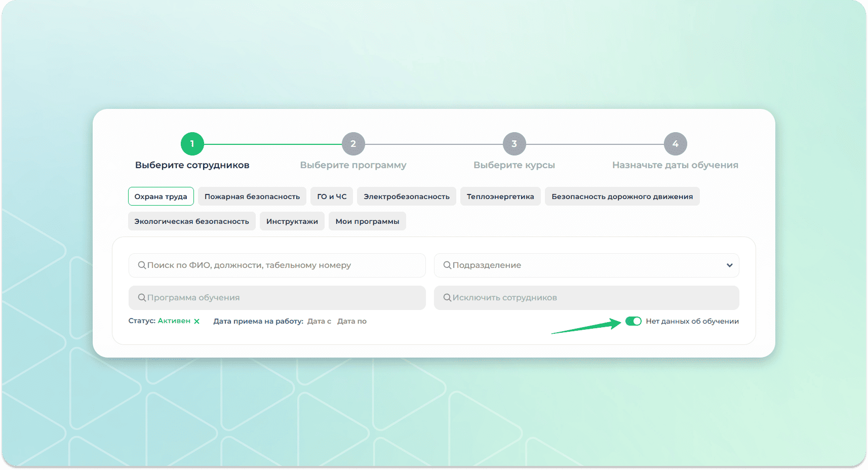Image resolution: width=868 pixels, height=470 pixels.
Task: Click step 4 circle for training dates
Action: pos(675,144)
